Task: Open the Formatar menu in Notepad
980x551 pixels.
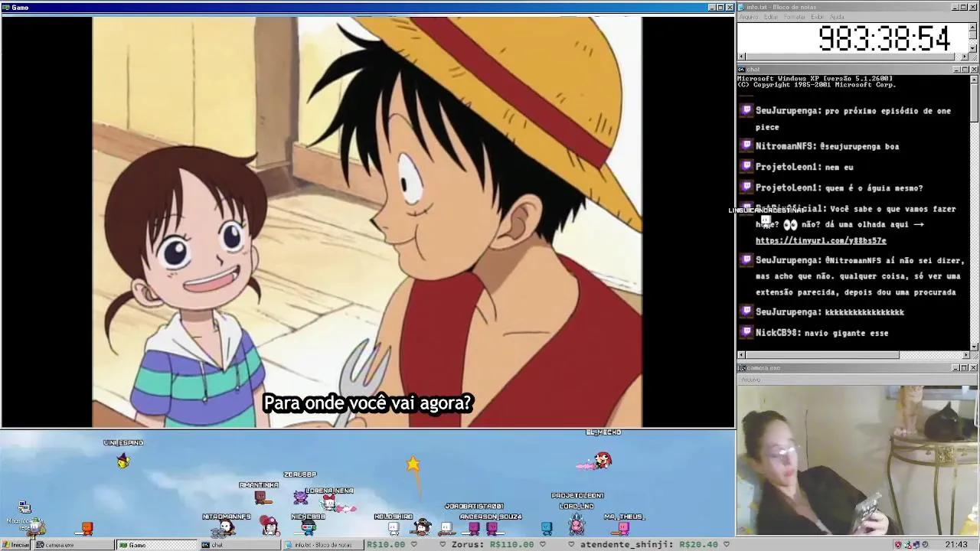Action: tap(795, 17)
